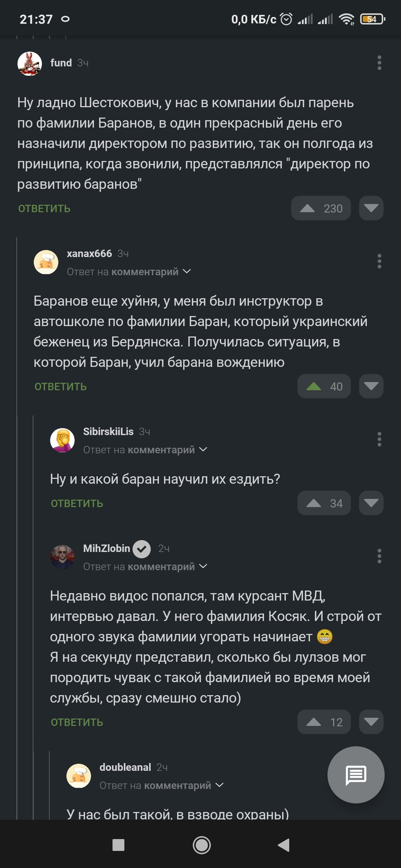Image resolution: width=401 pixels, height=868 pixels.
Task: Open more options for MihZlobin's comment
Action: pos(379,556)
